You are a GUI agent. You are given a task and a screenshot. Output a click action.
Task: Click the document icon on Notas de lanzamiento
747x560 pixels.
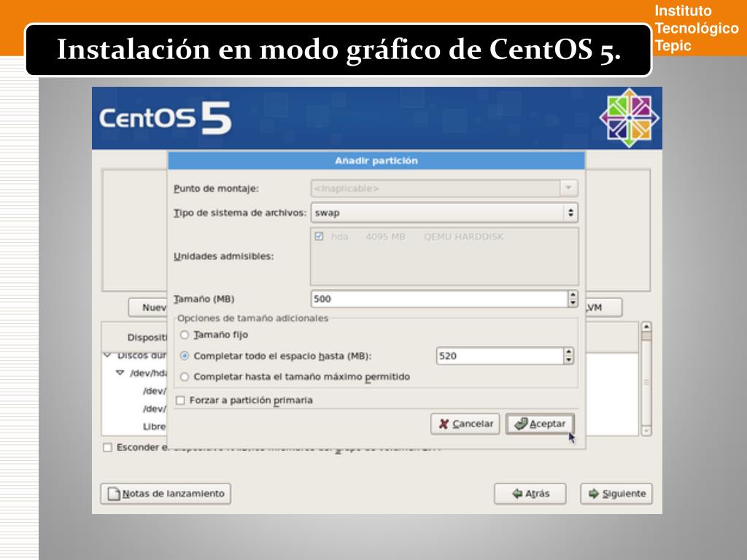point(114,494)
